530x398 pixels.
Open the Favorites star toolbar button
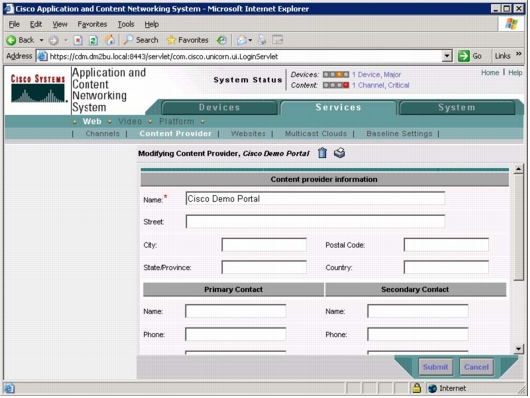[x=187, y=40]
